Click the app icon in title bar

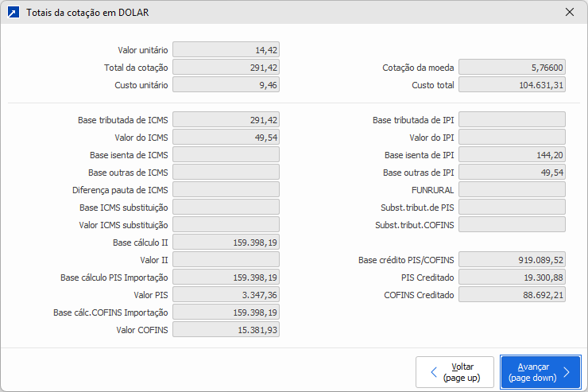14,13
